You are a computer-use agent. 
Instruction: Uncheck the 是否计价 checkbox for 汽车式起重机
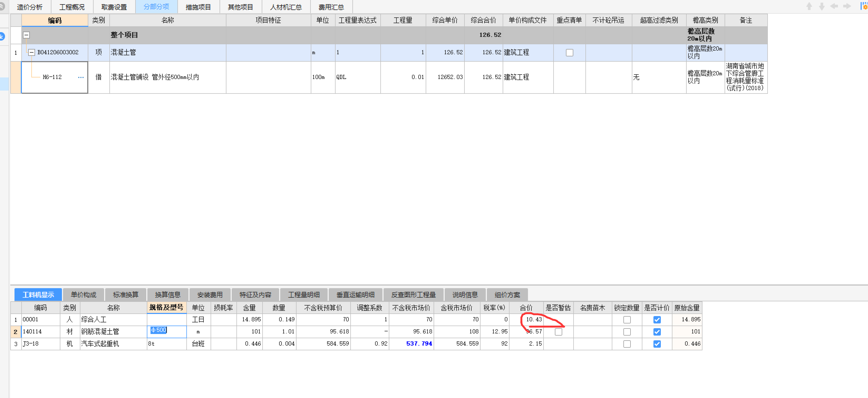[x=657, y=344]
